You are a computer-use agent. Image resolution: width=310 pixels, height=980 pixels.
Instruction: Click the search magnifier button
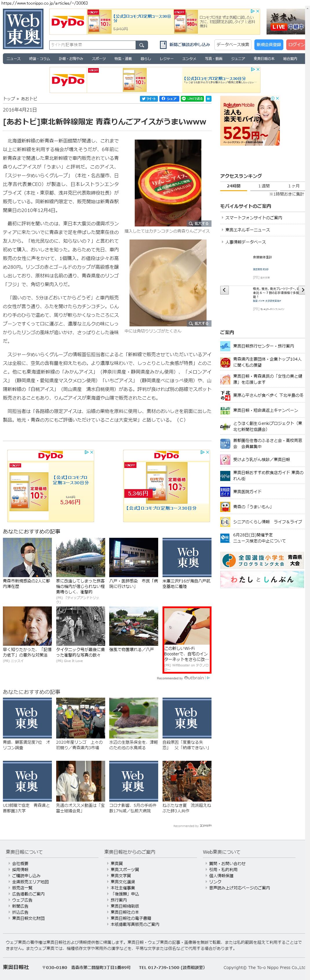pyautogui.click(x=141, y=45)
